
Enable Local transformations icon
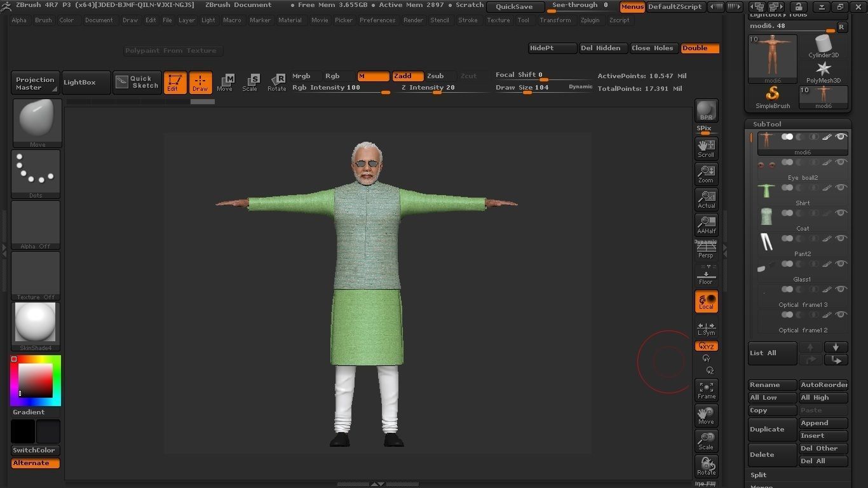(706, 301)
